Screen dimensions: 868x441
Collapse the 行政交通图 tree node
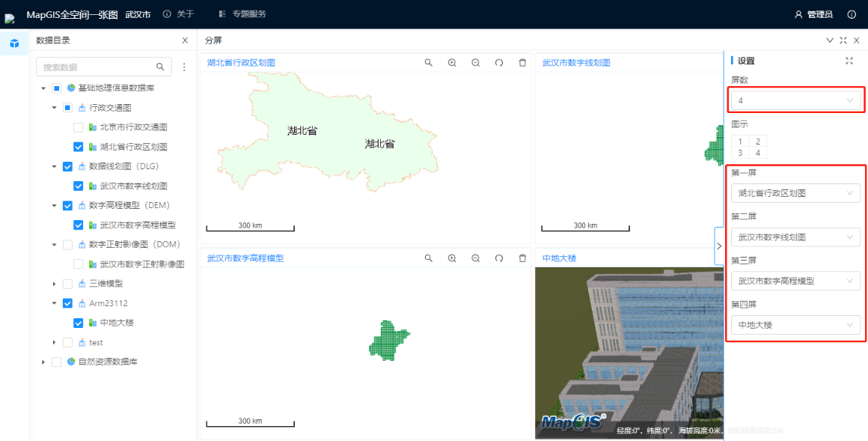coord(54,108)
